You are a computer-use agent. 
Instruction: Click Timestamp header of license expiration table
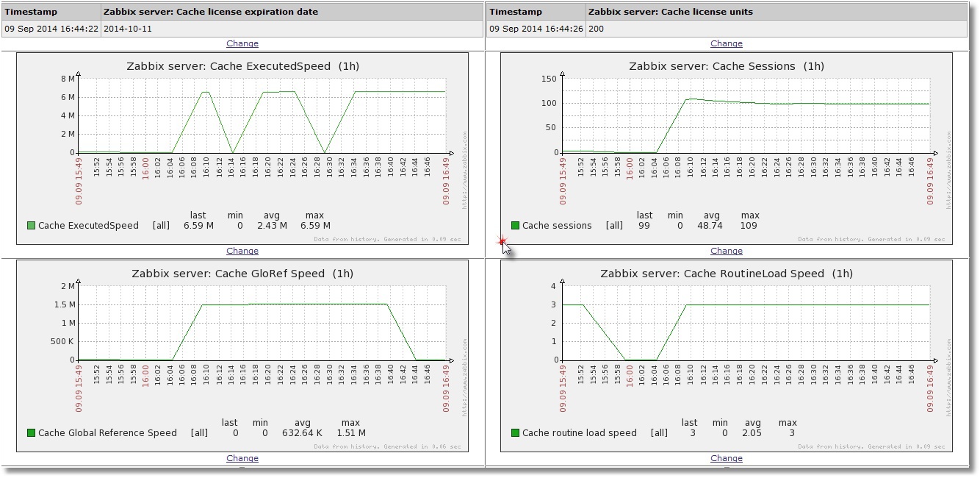[31, 12]
